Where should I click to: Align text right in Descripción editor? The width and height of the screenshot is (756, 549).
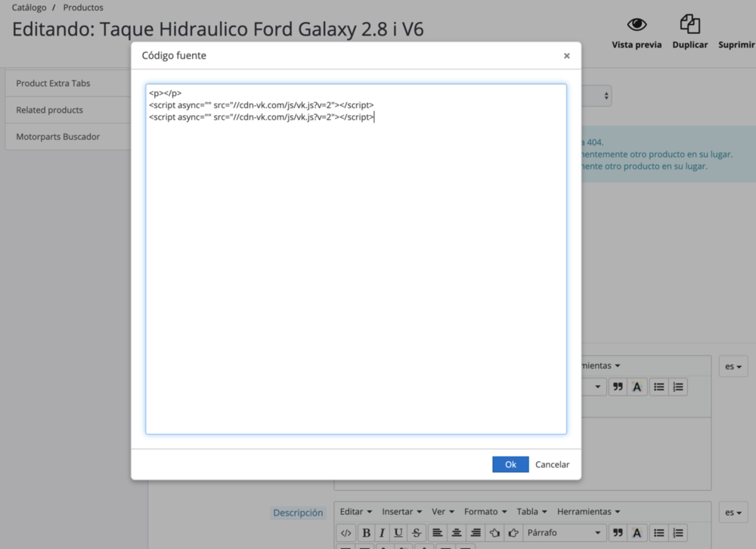click(x=476, y=533)
